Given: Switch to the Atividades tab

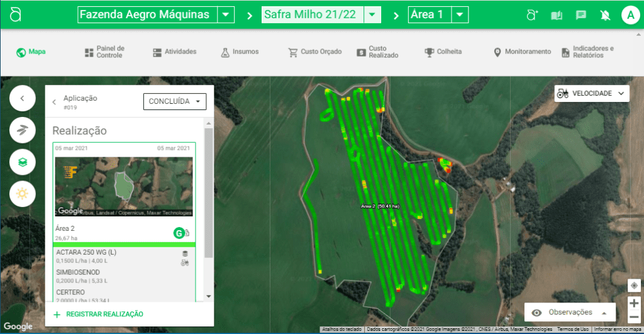Looking at the screenshot, I should [174, 52].
